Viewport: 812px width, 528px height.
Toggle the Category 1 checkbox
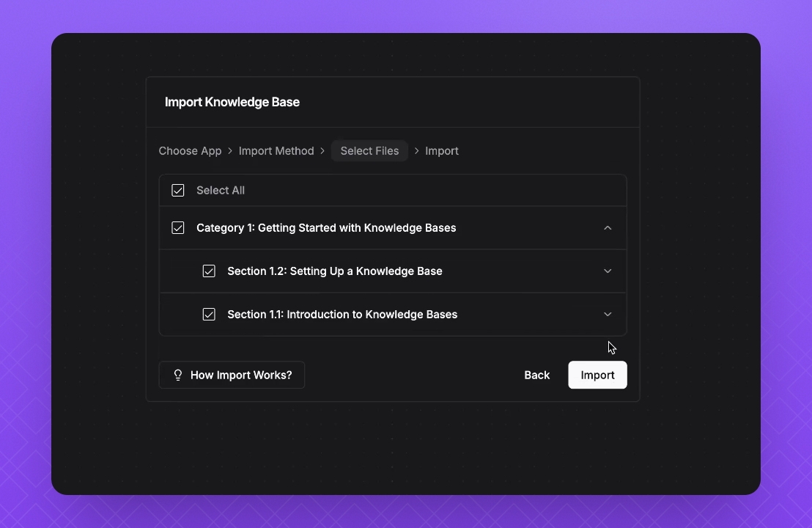pyautogui.click(x=177, y=228)
